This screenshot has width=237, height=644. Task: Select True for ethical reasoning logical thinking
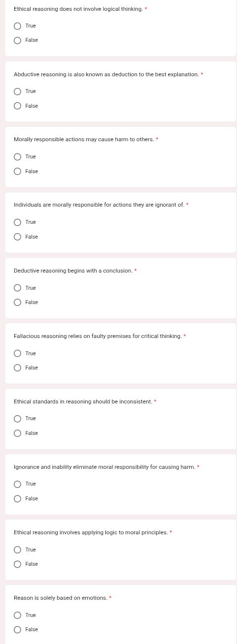(x=17, y=26)
